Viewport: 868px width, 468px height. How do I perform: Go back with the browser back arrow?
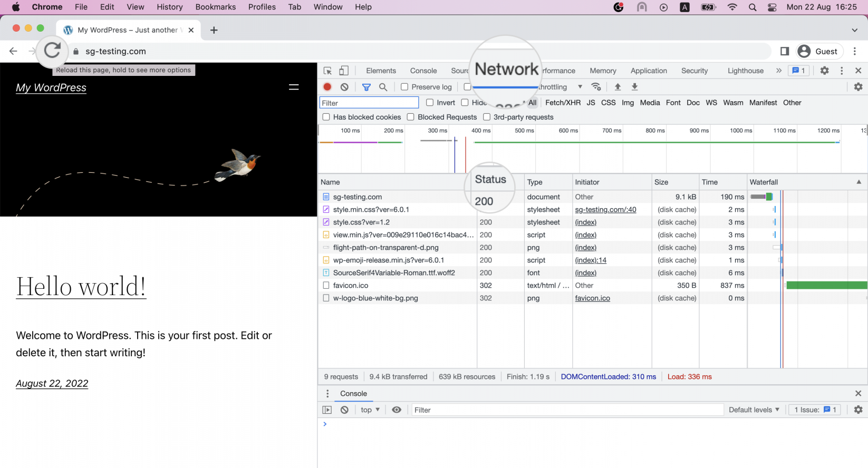click(13, 51)
